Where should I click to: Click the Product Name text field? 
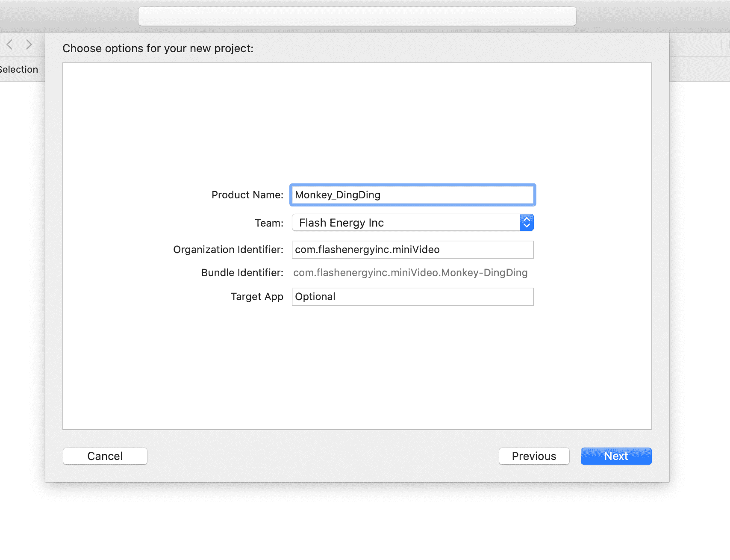pyautogui.click(x=412, y=195)
